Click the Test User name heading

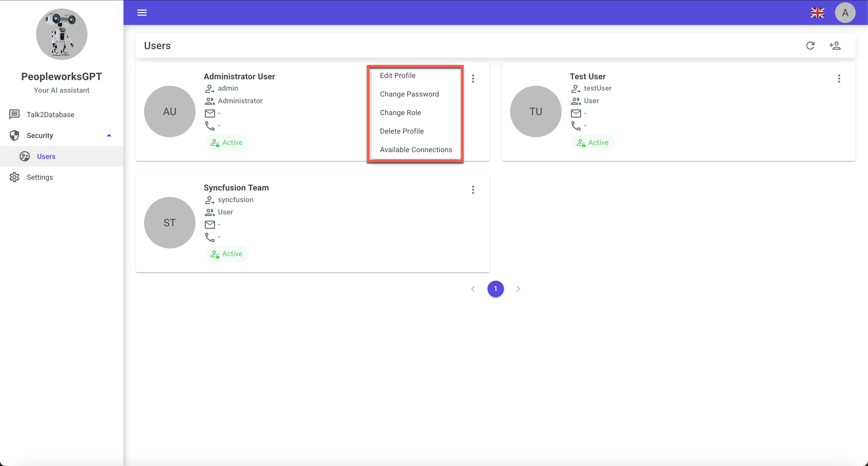coord(588,76)
